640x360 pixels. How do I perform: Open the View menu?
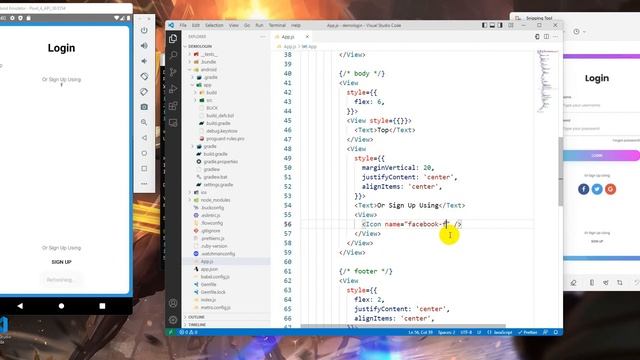point(234,25)
